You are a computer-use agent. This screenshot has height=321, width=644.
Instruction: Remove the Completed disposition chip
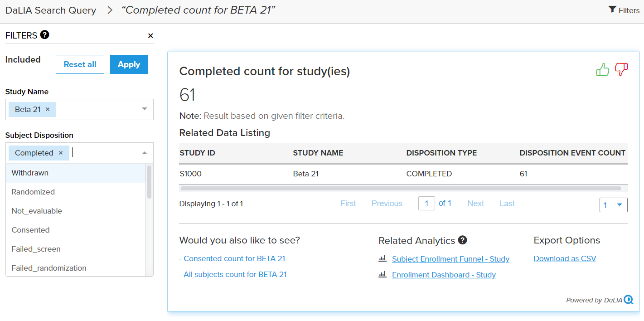pos(61,153)
